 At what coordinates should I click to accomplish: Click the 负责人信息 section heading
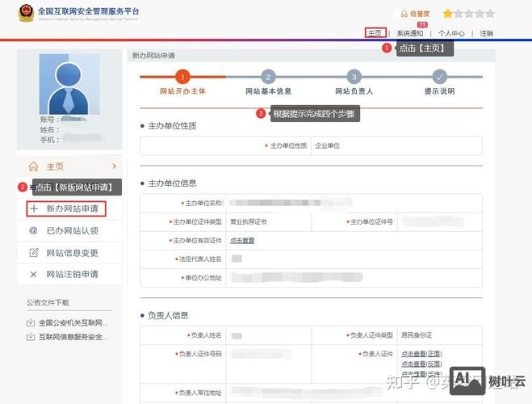pyautogui.click(x=168, y=315)
